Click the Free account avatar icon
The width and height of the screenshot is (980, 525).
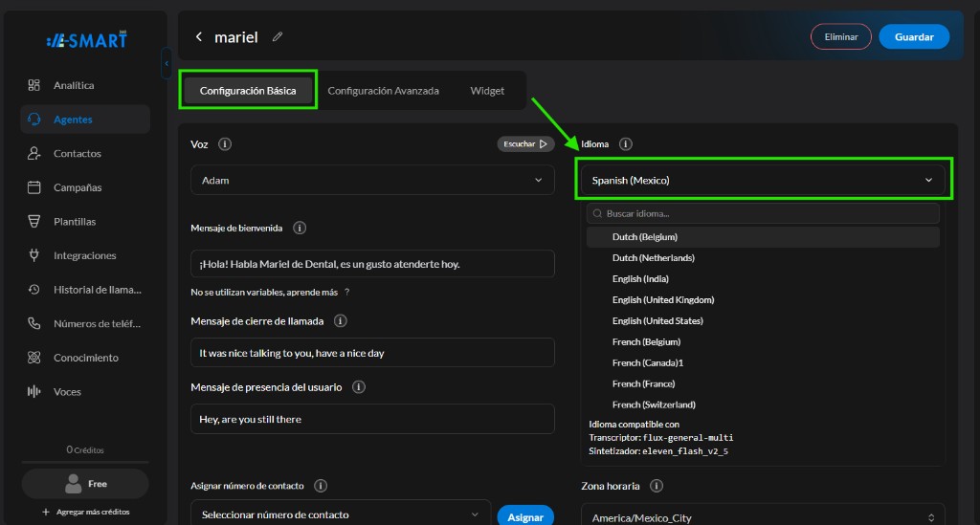tap(73, 484)
